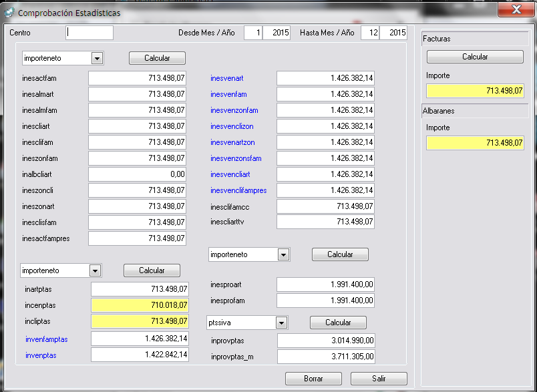Select the inescliart value field
This screenshot has width=537, height=392.
pos(138,126)
